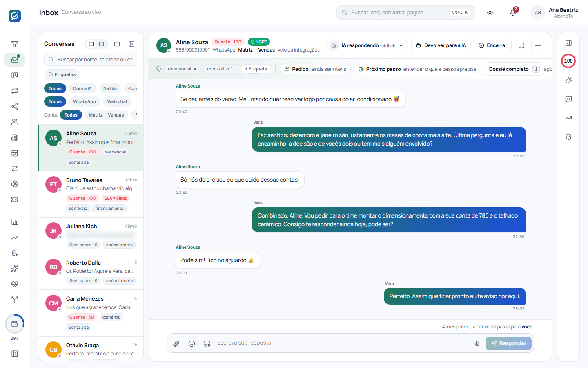Open the IA respondendo atribuir dropdown
Image resolution: width=588 pixels, height=368 pixels.
[x=367, y=45]
